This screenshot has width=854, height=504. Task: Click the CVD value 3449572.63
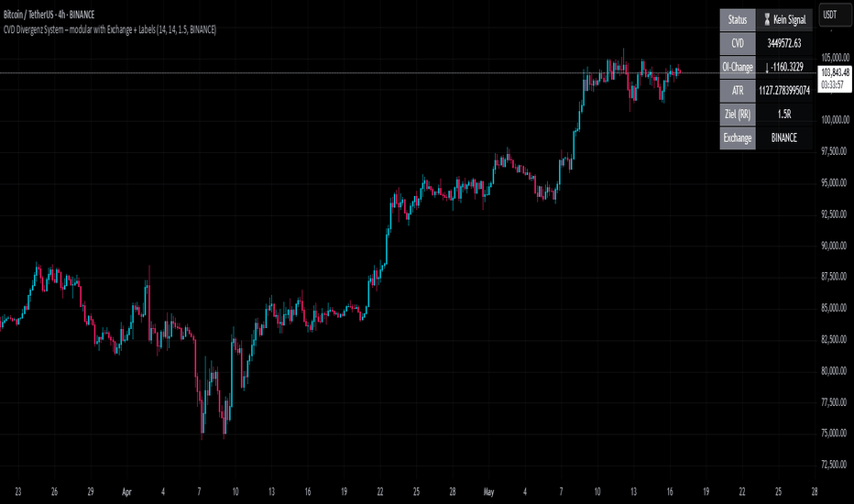pyautogui.click(x=783, y=44)
